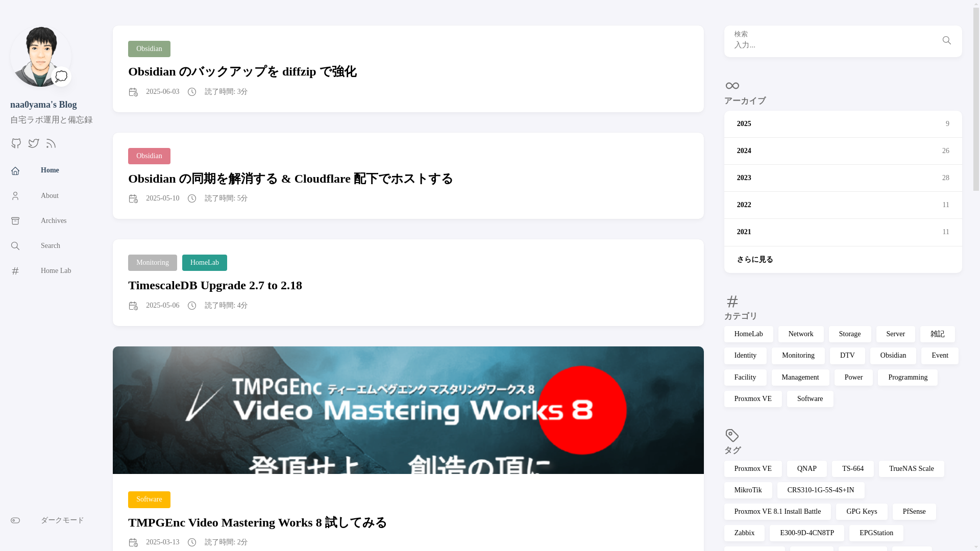
Task: Select Management category
Action: [x=800, y=378]
